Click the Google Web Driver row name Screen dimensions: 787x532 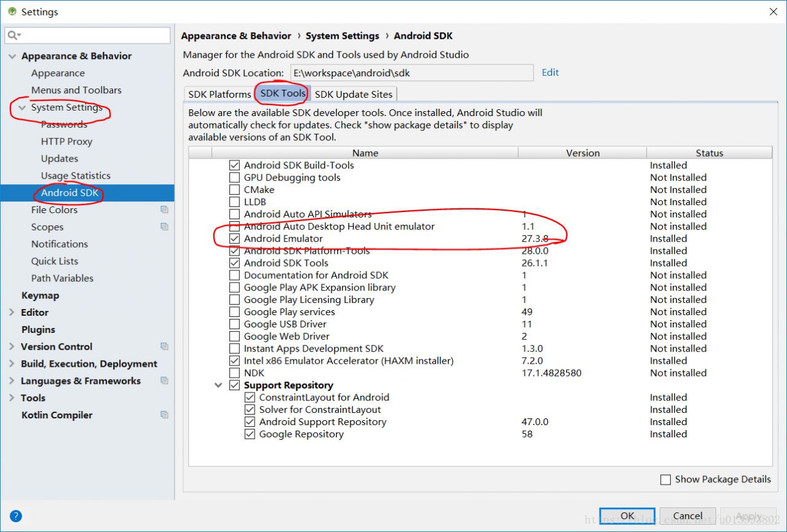[287, 336]
